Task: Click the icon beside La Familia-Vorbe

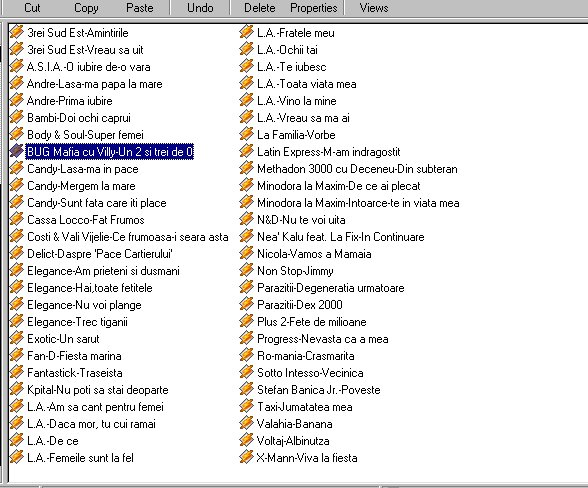Action: [246, 134]
